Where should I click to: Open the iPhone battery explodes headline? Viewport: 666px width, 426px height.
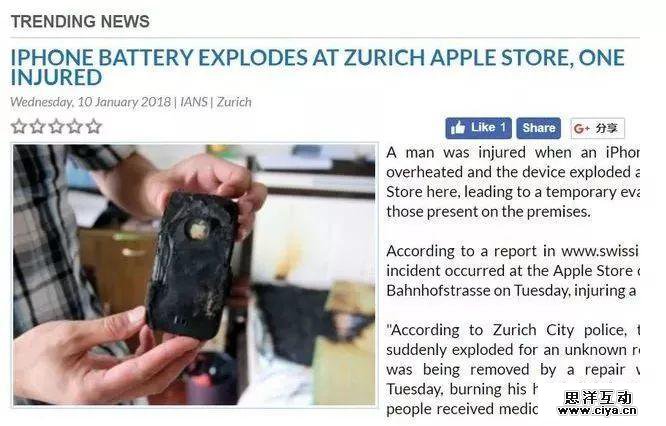coord(317,68)
